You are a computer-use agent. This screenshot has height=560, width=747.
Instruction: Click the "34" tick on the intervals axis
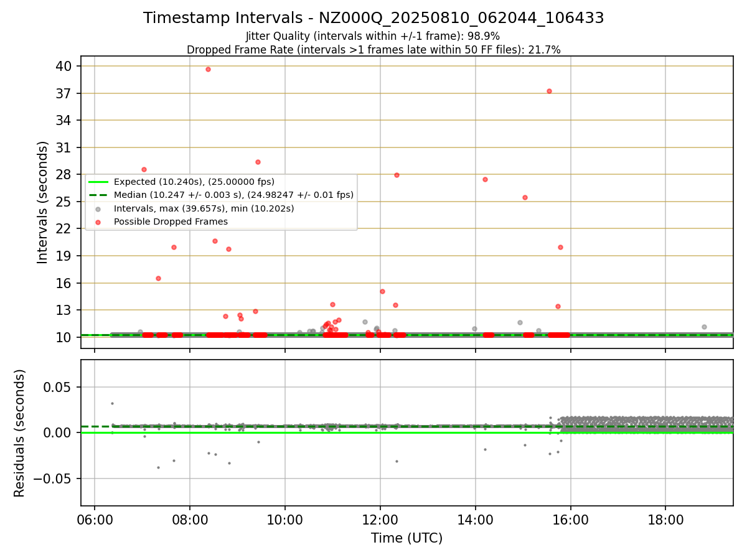click(x=64, y=121)
